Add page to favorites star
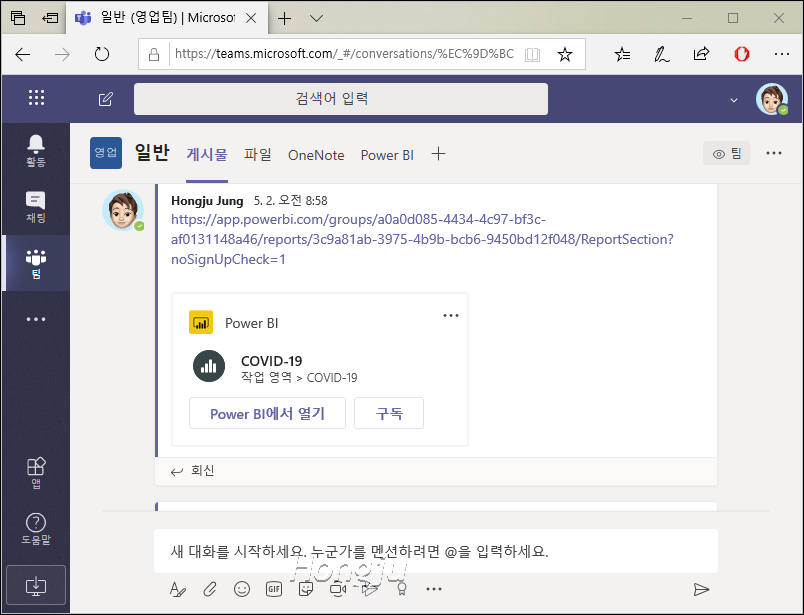Screen dimensions: 804x615 [565, 54]
